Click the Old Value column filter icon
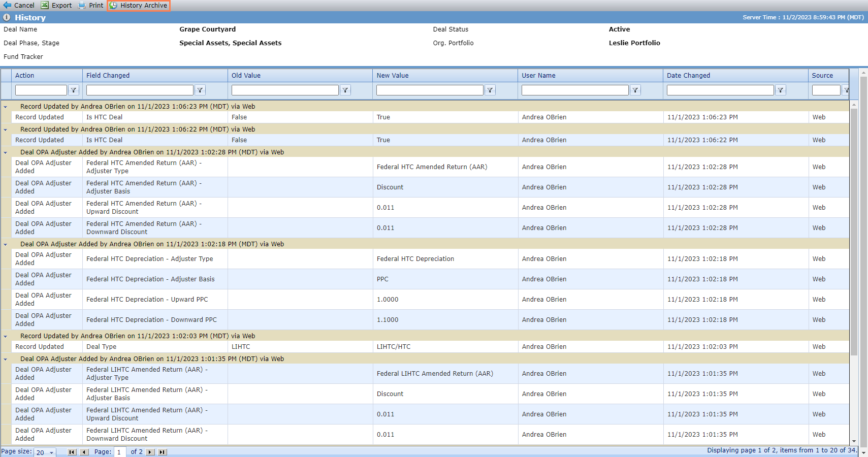 (x=345, y=90)
